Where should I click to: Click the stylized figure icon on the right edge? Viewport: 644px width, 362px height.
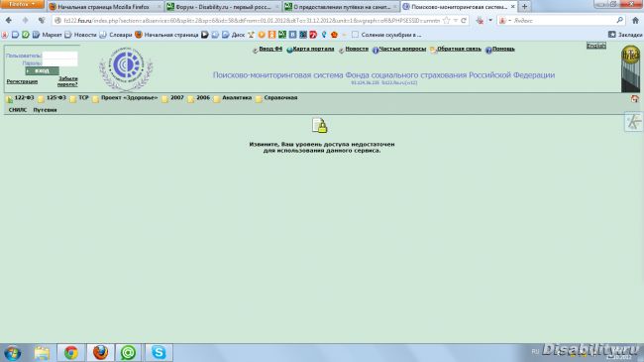coord(633,122)
